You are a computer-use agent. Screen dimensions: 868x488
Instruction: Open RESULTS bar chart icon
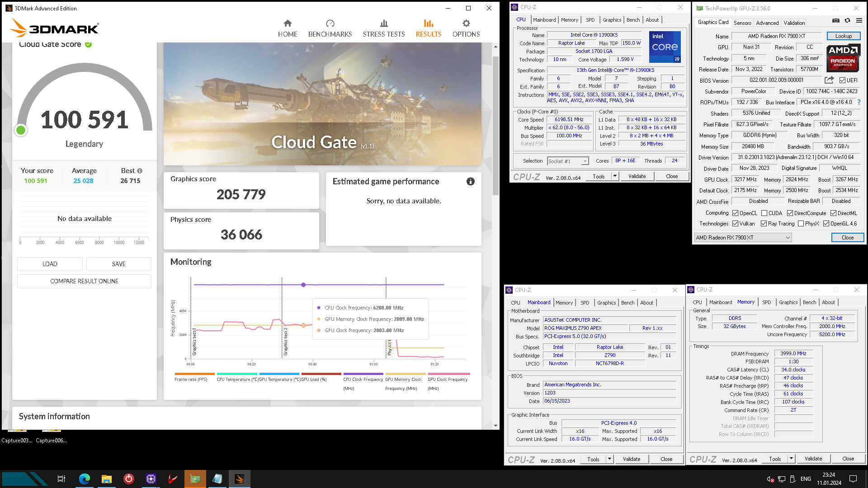(429, 23)
